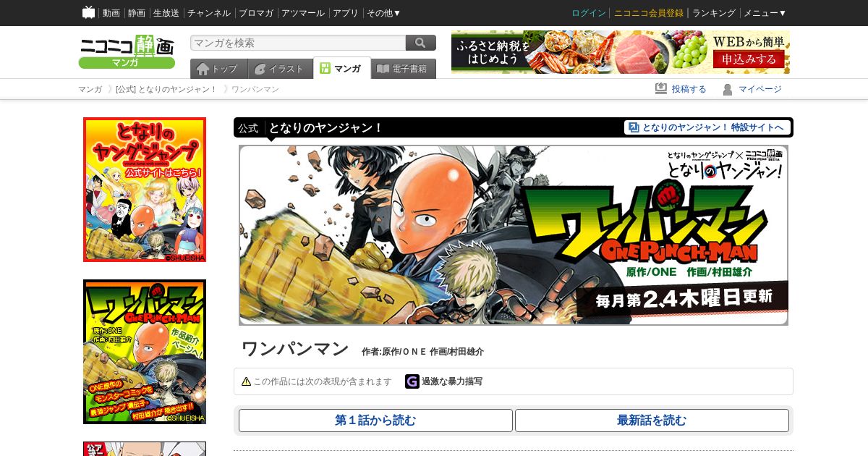Open the ふるさと納税 ad banner
Image resolution: width=868 pixels, height=456 pixels.
621,52
